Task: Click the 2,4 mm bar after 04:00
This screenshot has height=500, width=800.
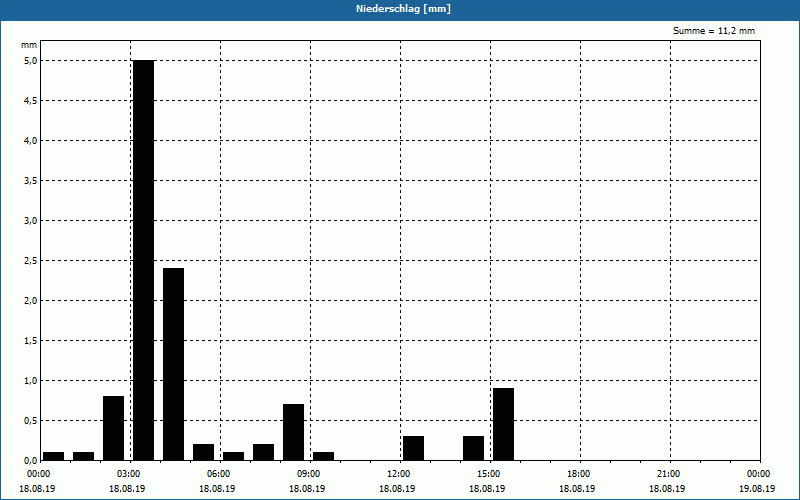Action: (x=173, y=364)
